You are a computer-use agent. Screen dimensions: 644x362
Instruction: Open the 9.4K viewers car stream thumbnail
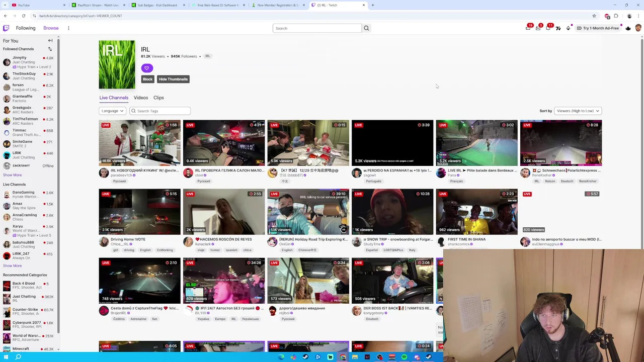[x=224, y=143]
